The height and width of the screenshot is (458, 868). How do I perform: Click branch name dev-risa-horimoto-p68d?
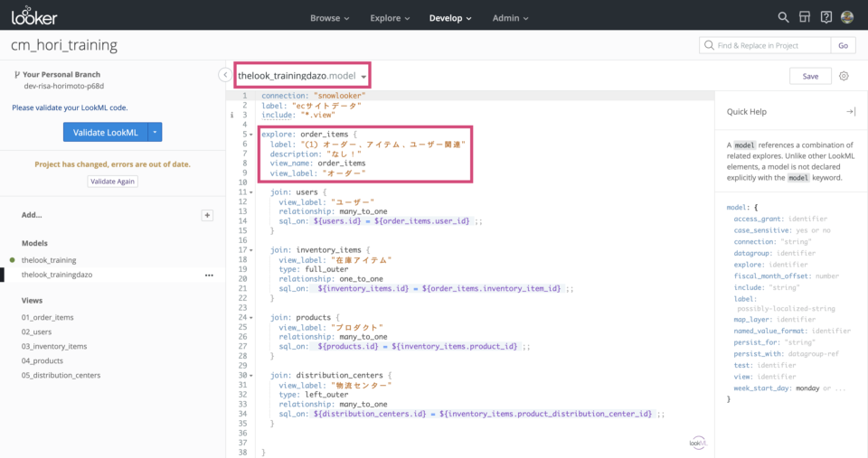pos(63,86)
